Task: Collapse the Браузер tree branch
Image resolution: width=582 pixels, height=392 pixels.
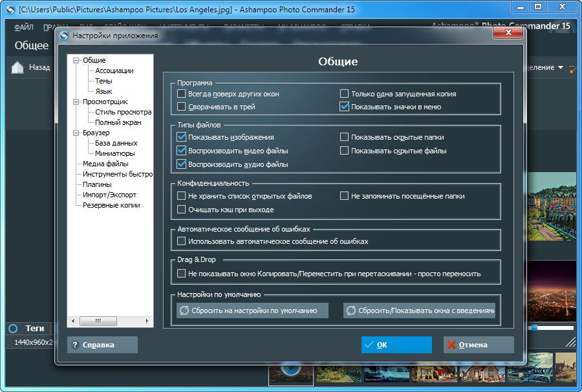Action: [x=74, y=133]
